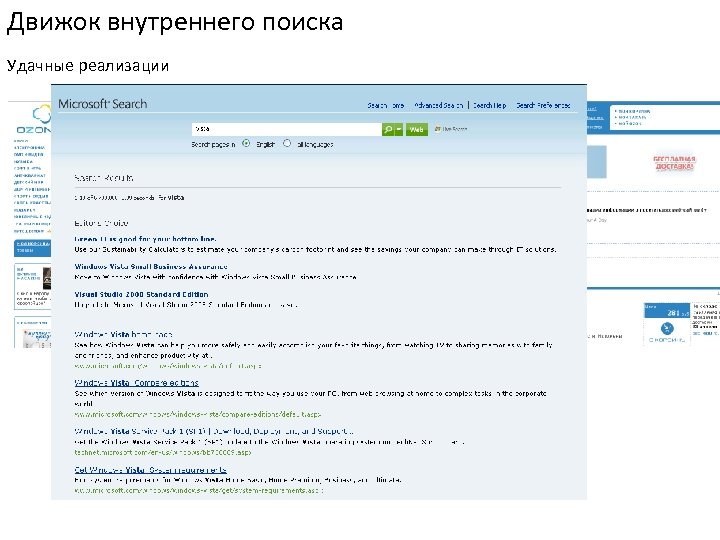The height and width of the screenshot is (540, 720).
Task: Click the Live Search logo icon
Action: coord(438,129)
